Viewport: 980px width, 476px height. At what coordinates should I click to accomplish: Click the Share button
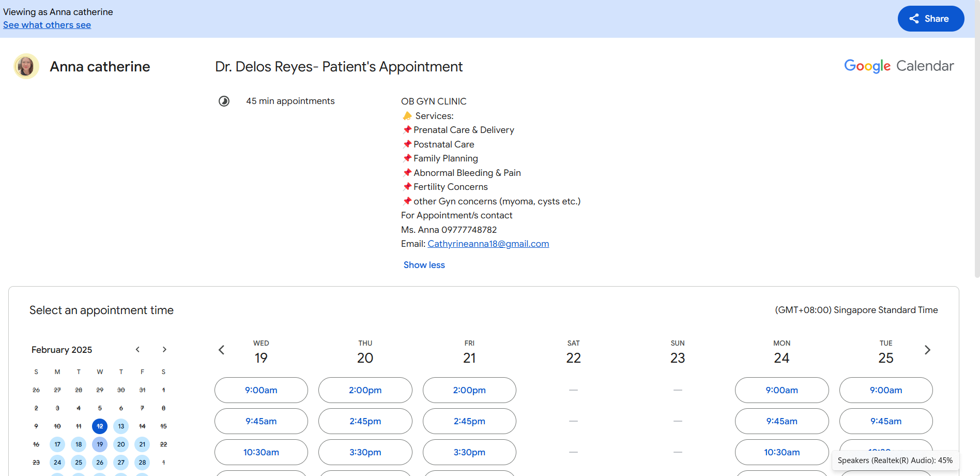point(930,19)
